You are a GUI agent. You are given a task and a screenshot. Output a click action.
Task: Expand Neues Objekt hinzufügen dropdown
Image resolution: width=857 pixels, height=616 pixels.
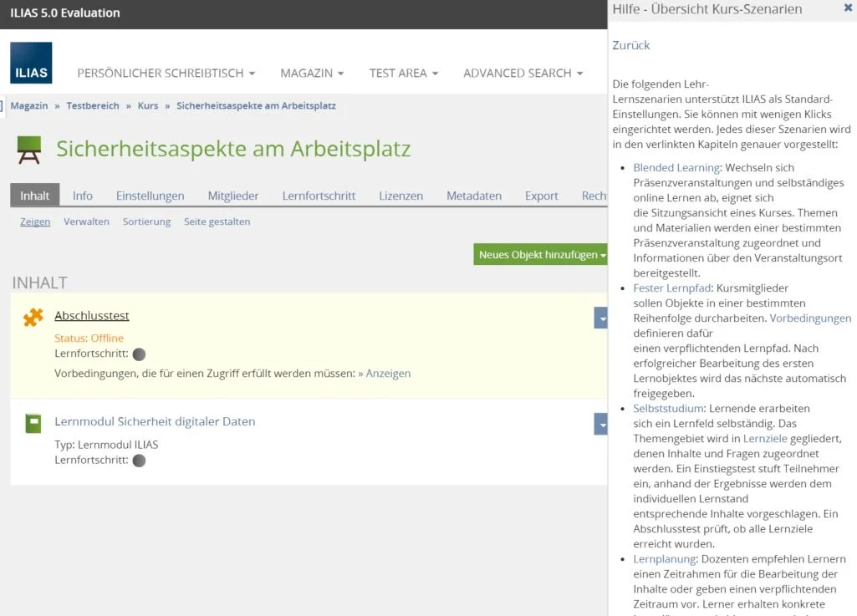(541, 255)
